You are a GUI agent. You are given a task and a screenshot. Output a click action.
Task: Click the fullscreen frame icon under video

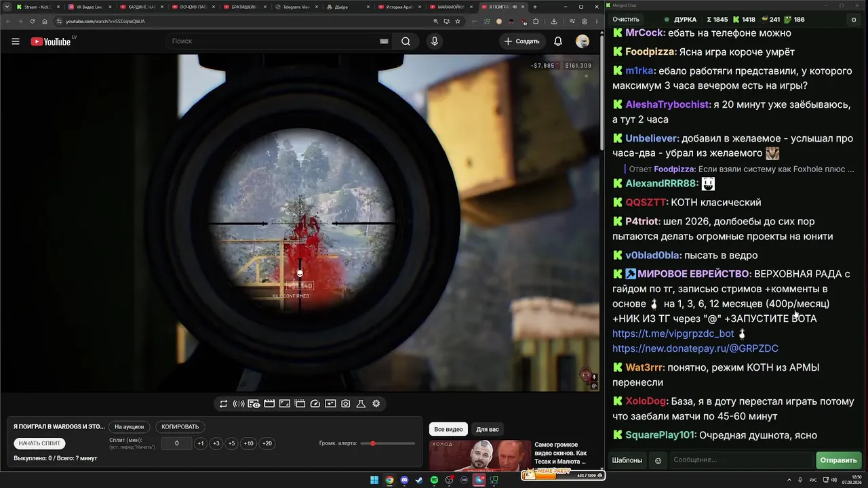click(285, 404)
